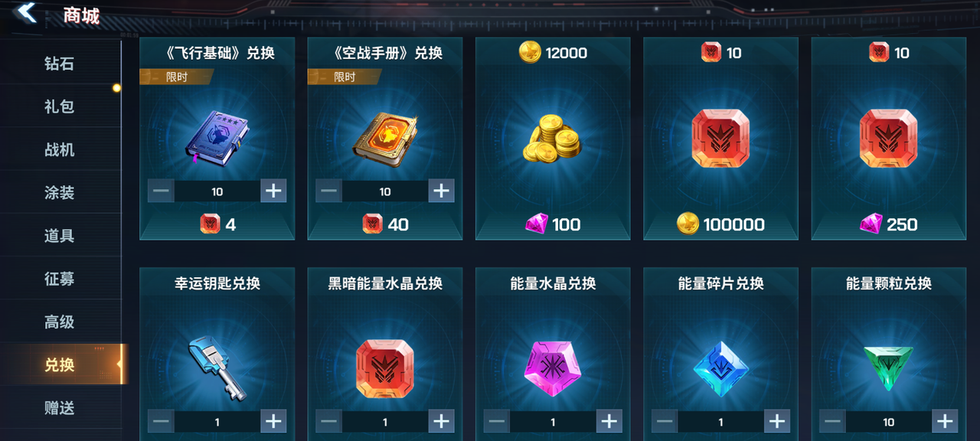Select the 黑暗能量水晶兑换 red crystal icon
980x441 pixels.
pos(385,368)
